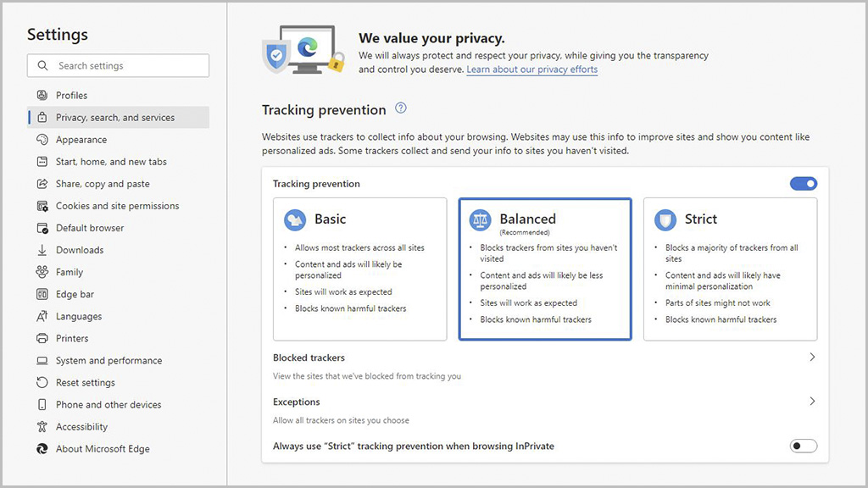868x488 pixels.
Task: Open Cookies and site permissions settings
Action: [x=117, y=206]
